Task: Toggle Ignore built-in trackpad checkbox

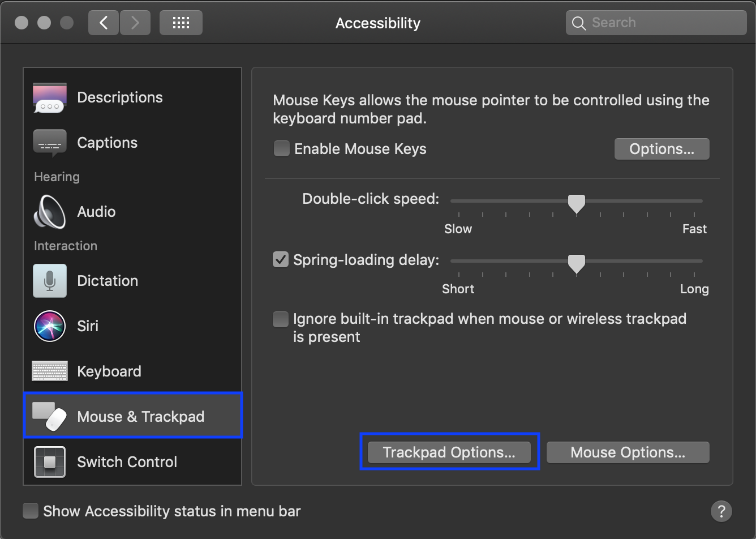Action: pos(281,319)
